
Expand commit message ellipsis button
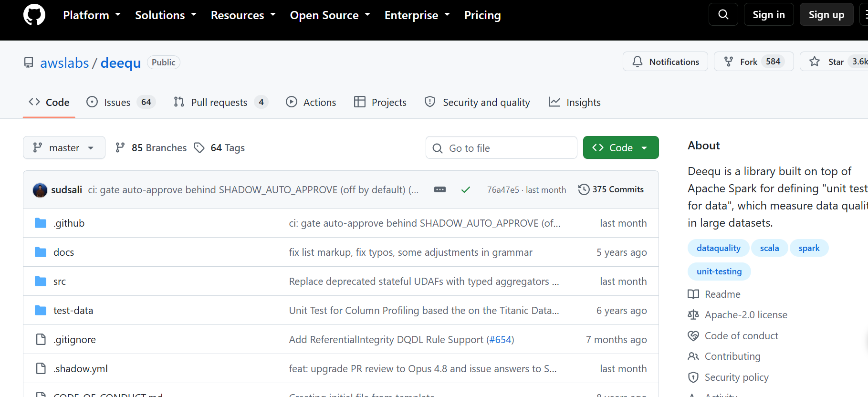(440, 189)
